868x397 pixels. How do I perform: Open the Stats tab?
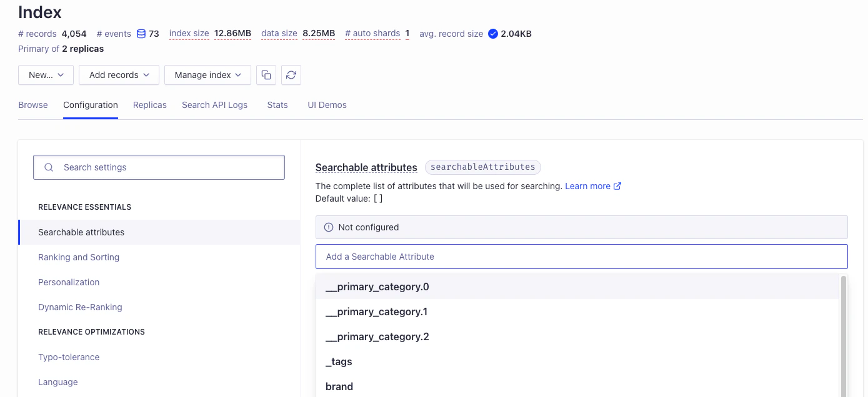pos(277,105)
